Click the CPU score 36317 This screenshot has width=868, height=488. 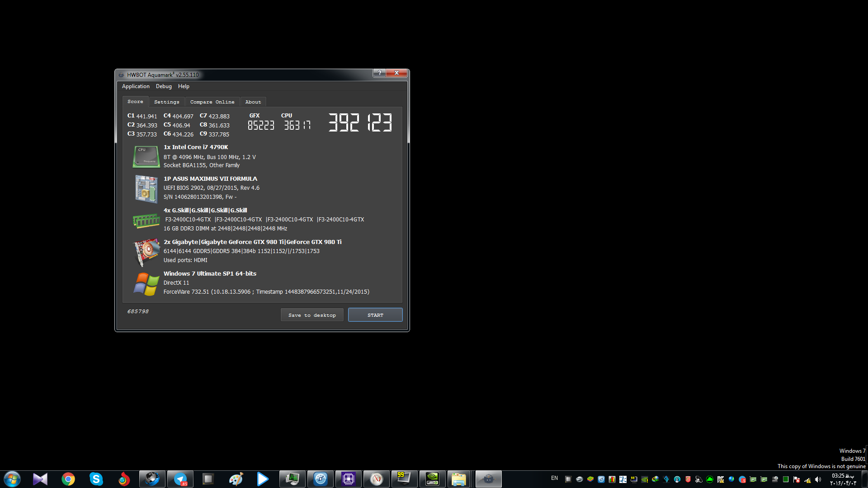coord(297,125)
